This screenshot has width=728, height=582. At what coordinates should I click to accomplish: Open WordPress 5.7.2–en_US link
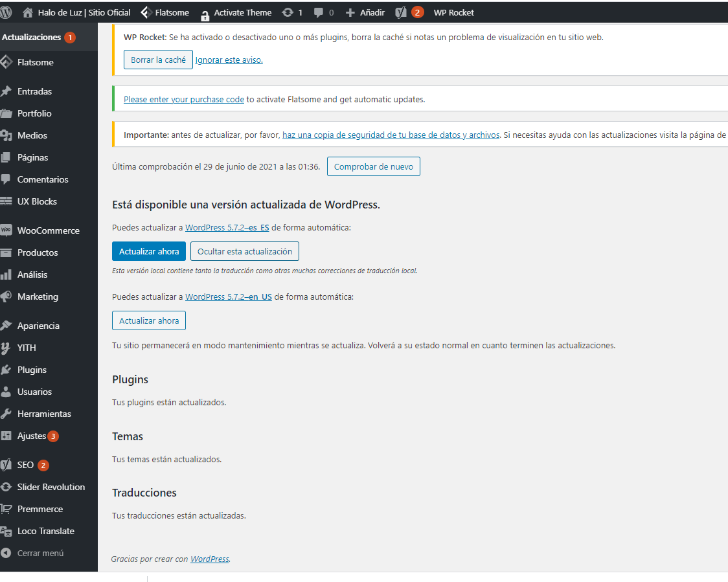pyautogui.click(x=229, y=297)
